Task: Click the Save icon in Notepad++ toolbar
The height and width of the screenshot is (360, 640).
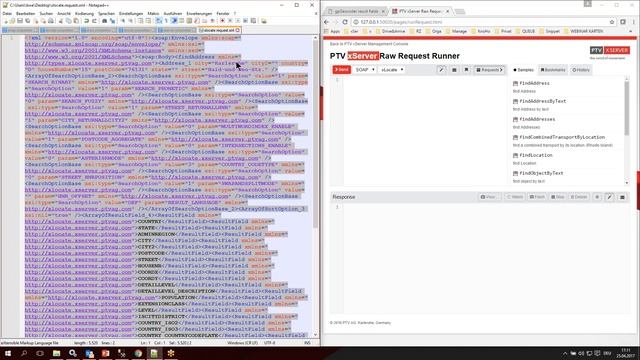Action: pyautogui.click(x=20, y=21)
